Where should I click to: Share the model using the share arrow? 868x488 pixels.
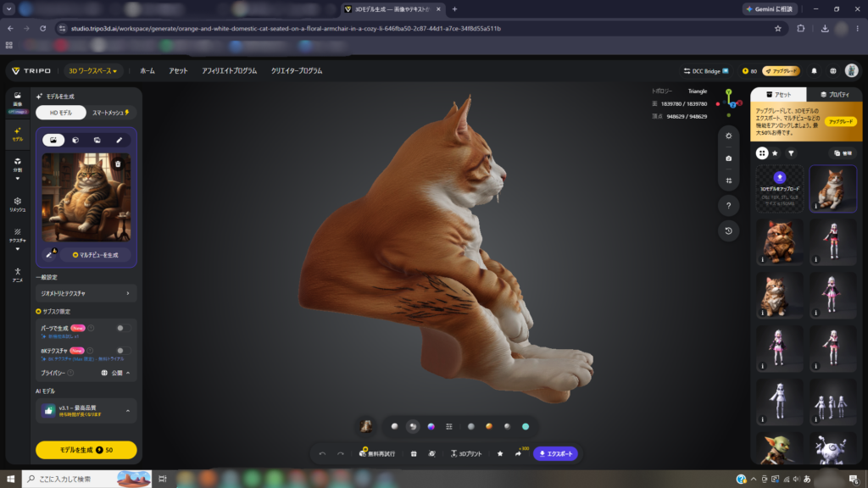coord(518,454)
